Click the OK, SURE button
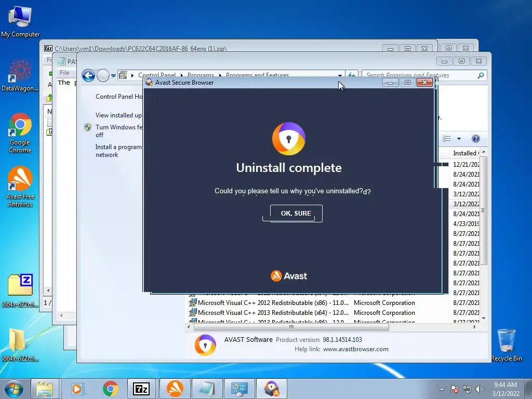 tap(296, 214)
